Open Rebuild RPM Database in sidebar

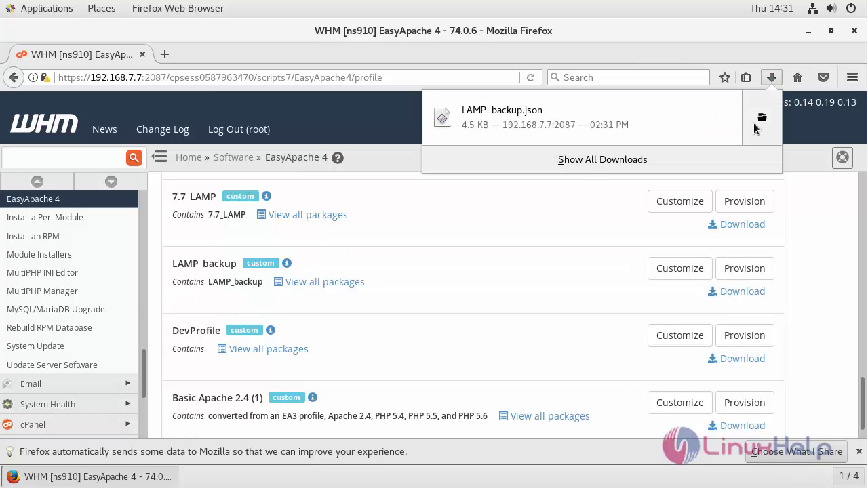tap(49, 327)
